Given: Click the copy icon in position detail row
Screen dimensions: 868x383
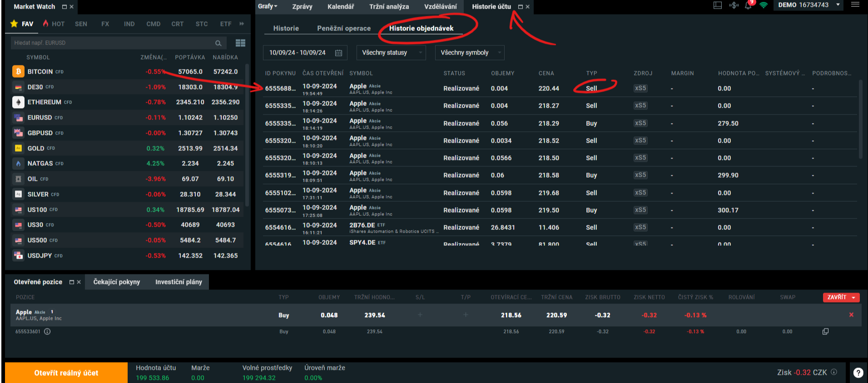Looking at the screenshot, I should (825, 332).
